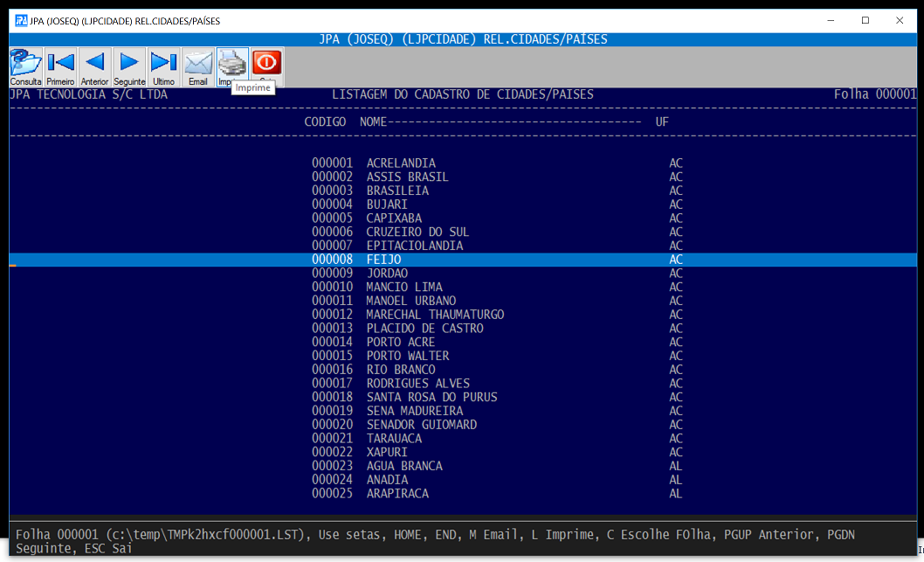The width and height of the screenshot is (924, 562).
Task: Select row 000007 EPITACIOLANDIA
Action: pyautogui.click(x=463, y=246)
